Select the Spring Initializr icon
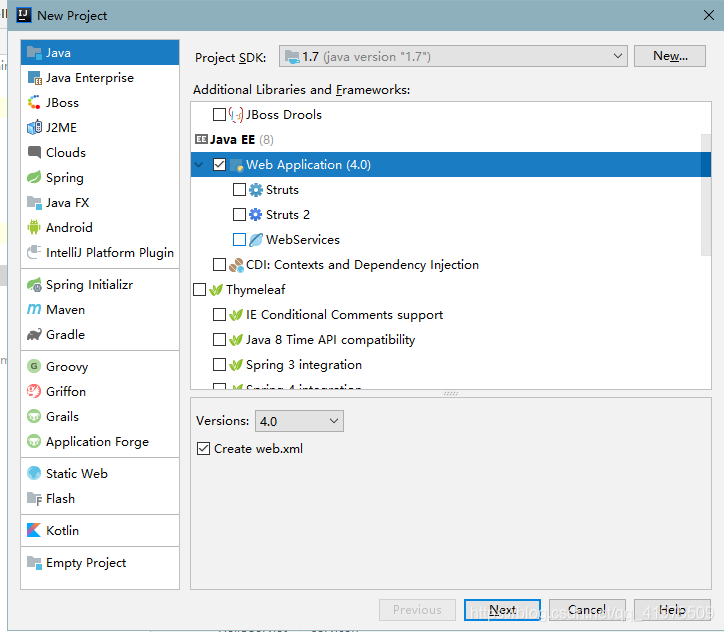This screenshot has width=724, height=632. pyautogui.click(x=34, y=284)
